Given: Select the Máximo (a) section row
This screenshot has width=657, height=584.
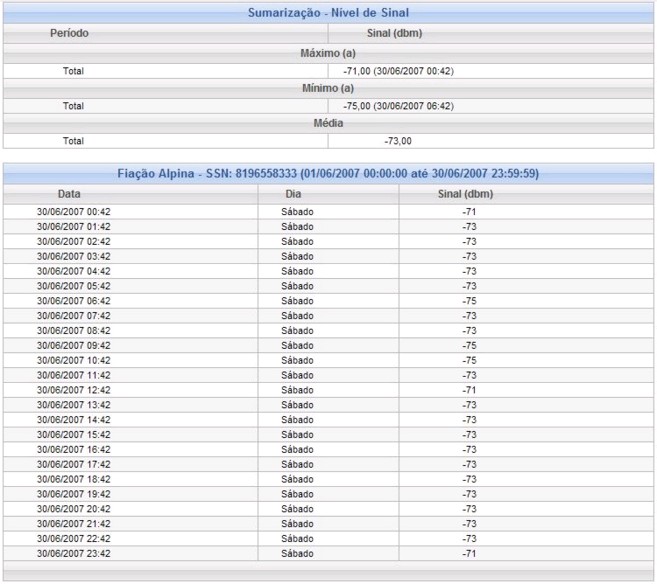Looking at the screenshot, I should [328, 53].
